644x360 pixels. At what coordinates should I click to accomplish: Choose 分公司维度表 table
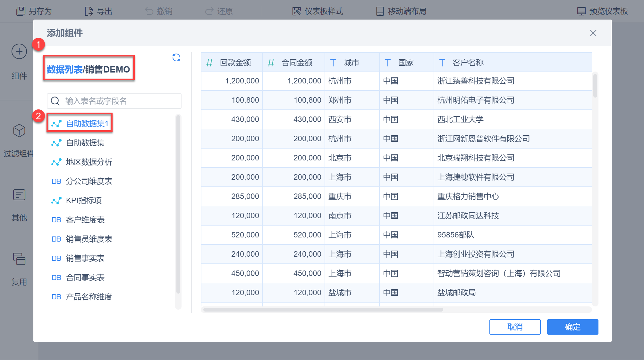point(89,181)
